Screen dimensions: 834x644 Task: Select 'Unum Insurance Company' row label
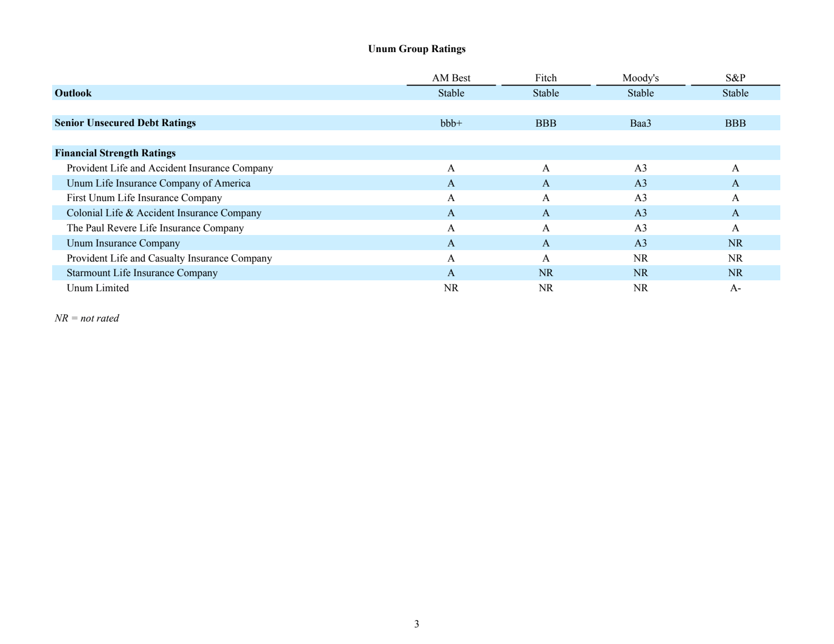pyautogui.click(x=123, y=243)
